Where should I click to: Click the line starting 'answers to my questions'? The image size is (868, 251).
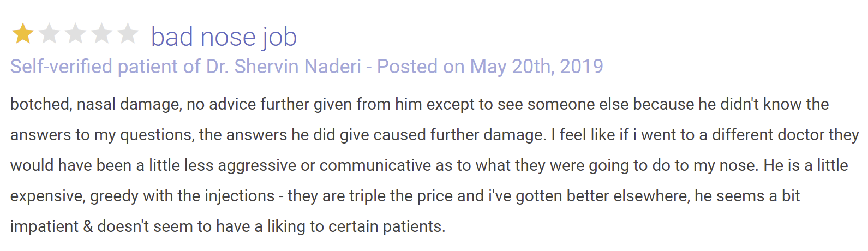tap(435, 135)
